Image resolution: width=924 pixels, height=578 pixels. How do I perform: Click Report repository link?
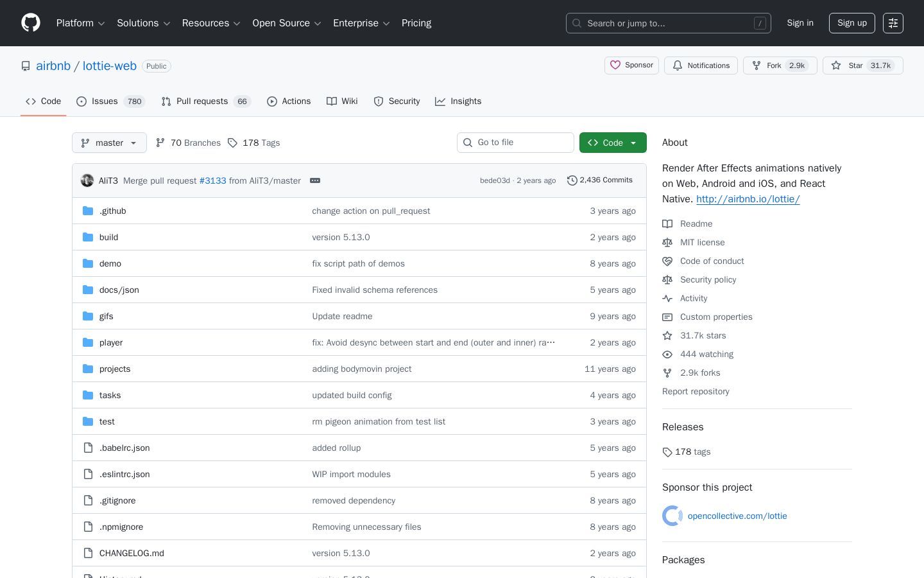(x=696, y=391)
